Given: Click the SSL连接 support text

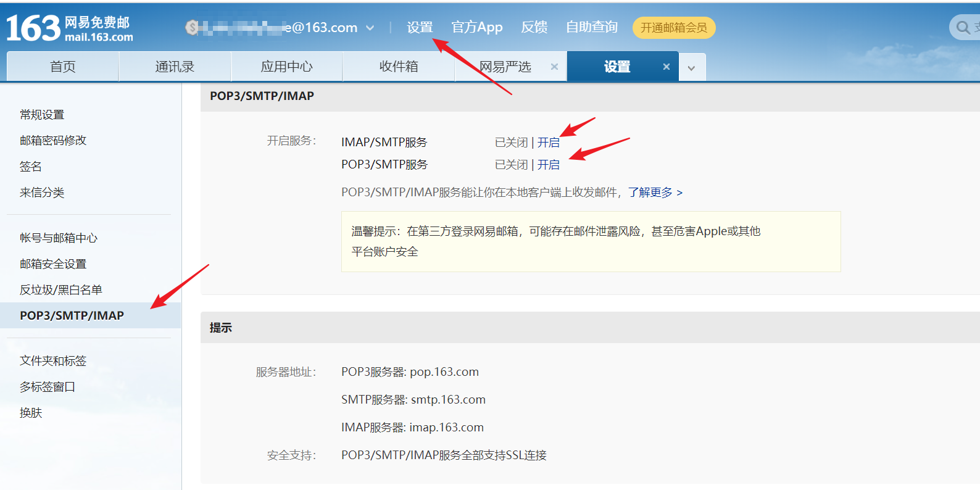Looking at the screenshot, I should pyautogui.click(x=444, y=455).
